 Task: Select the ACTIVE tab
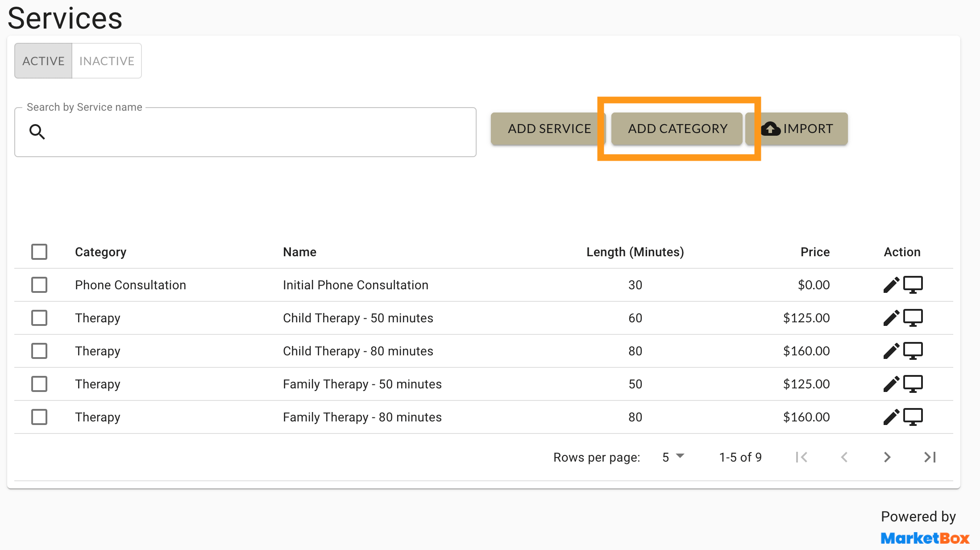(x=43, y=61)
